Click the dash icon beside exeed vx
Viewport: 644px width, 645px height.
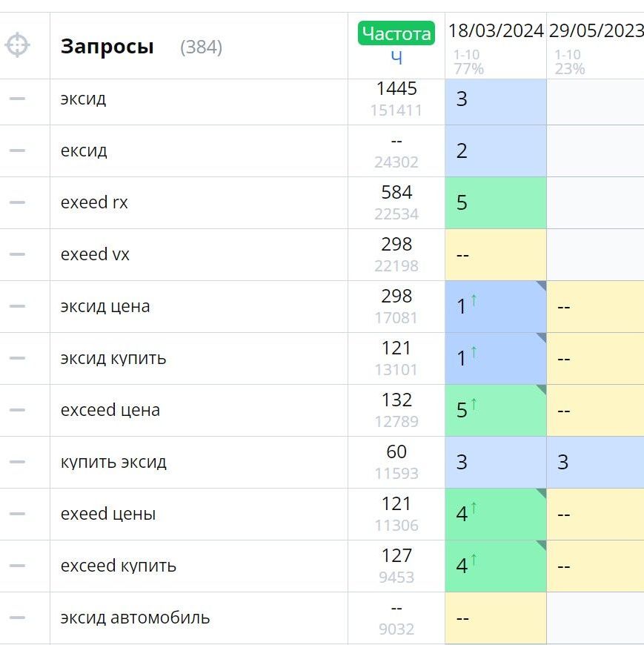point(17,254)
